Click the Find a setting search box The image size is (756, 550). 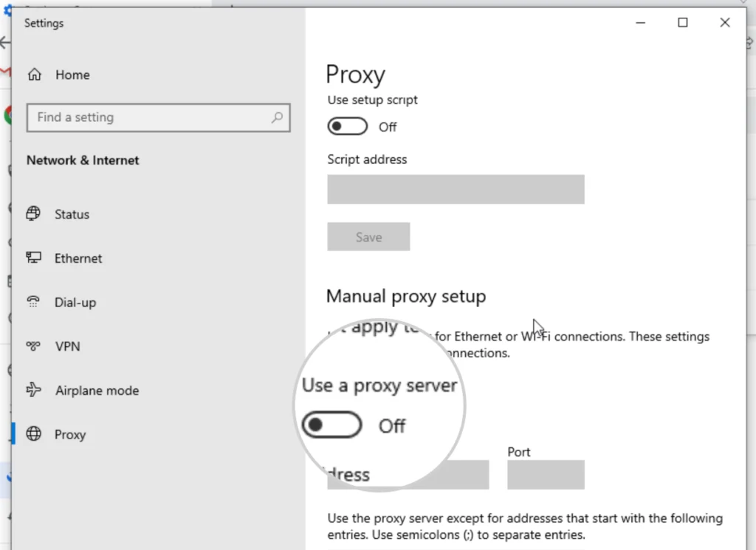coord(158,117)
